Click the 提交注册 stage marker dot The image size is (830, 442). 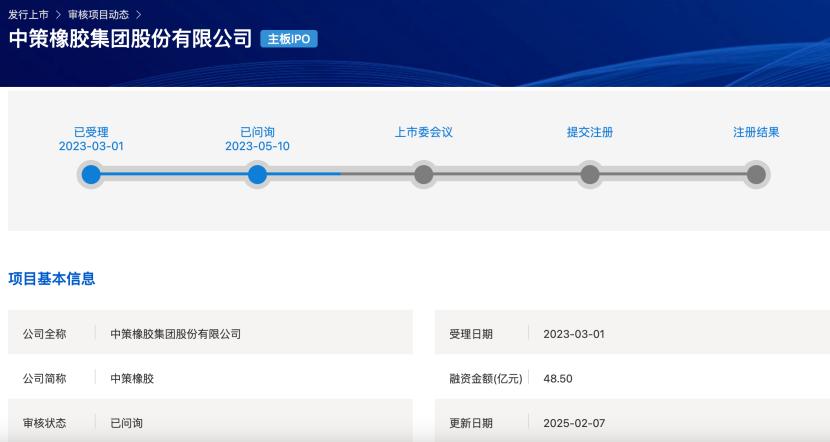coord(590,174)
